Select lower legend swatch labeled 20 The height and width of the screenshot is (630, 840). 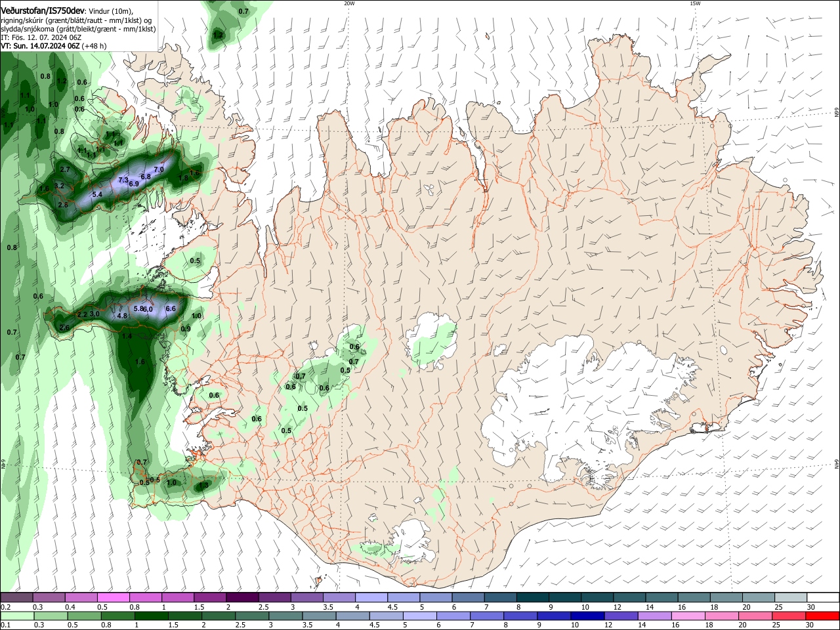click(x=755, y=616)
